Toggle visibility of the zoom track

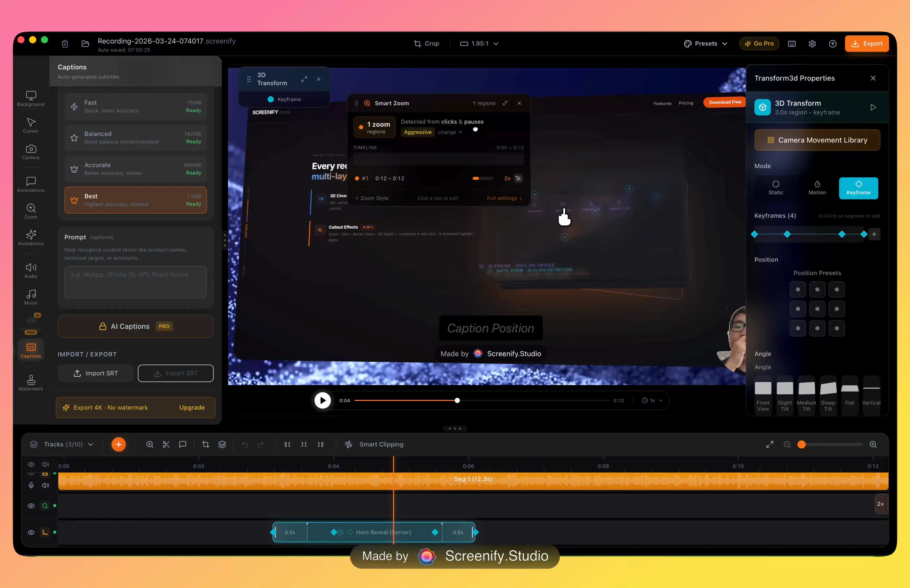pyautogui.click(x=31, y=506)
